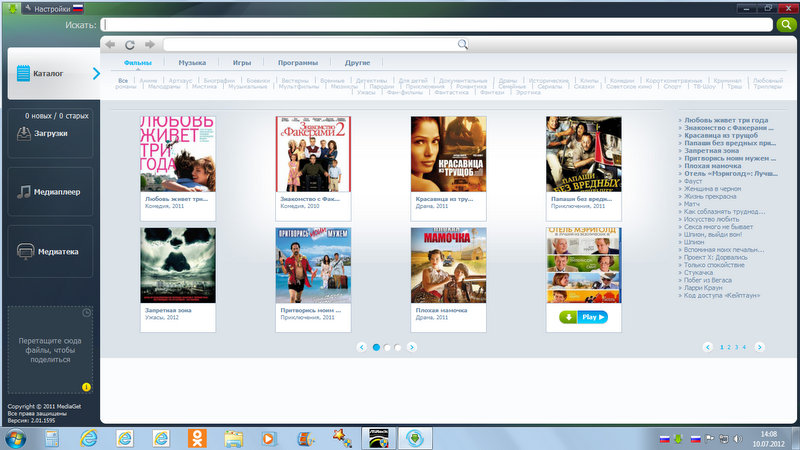Go to page 4 of the right title list
This screenshot has width=800, height=450.
(x=744, y=347)
